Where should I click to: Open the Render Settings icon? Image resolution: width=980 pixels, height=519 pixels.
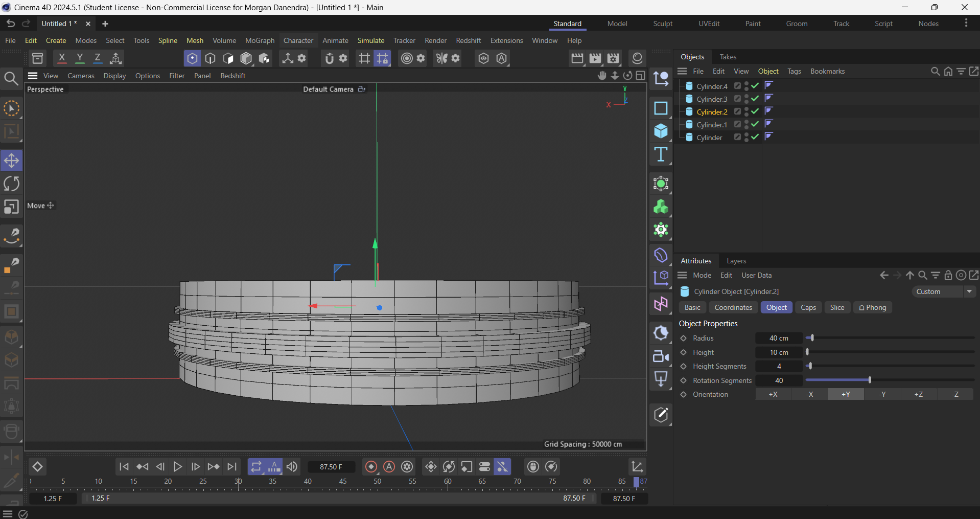point(613,58)
